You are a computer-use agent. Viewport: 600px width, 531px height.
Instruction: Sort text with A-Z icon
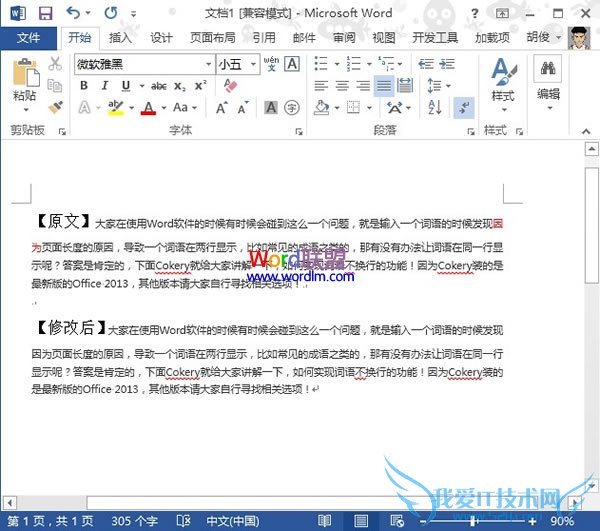(x=435, y=108)
